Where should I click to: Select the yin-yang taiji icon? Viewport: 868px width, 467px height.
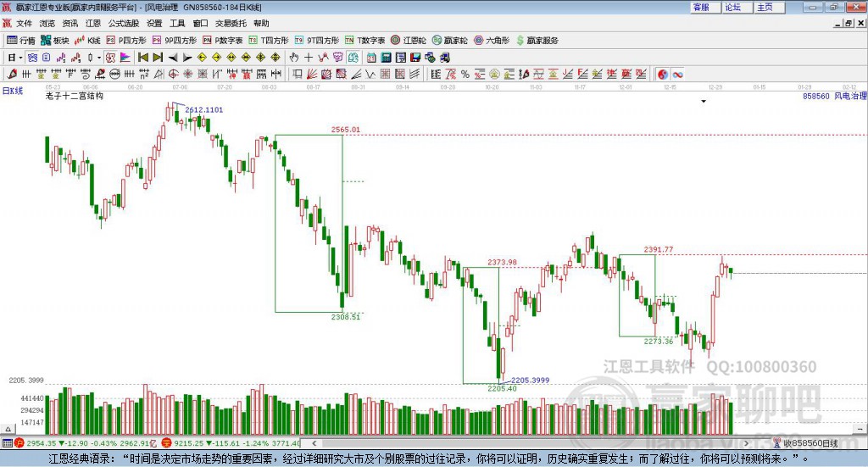tap(663, 74)
